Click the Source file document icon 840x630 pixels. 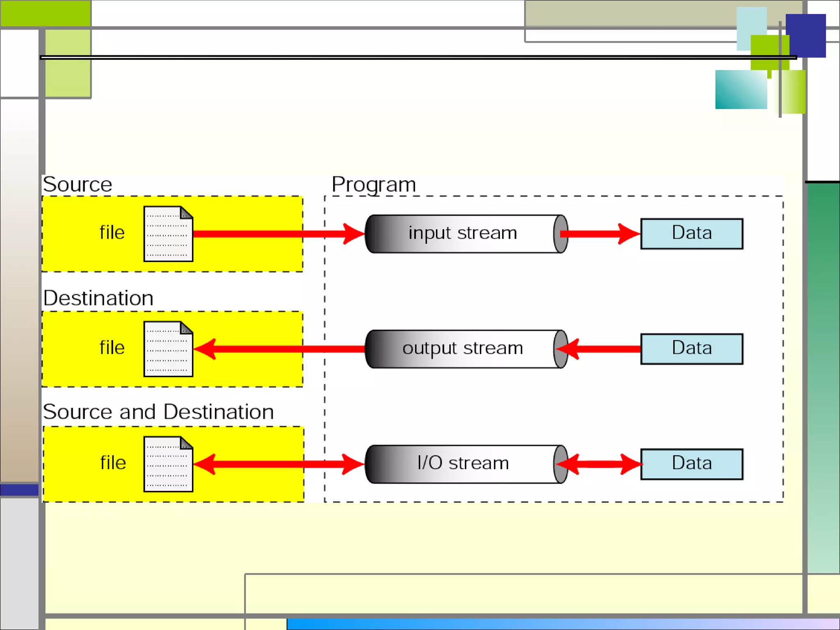click(x=168, y=234)
